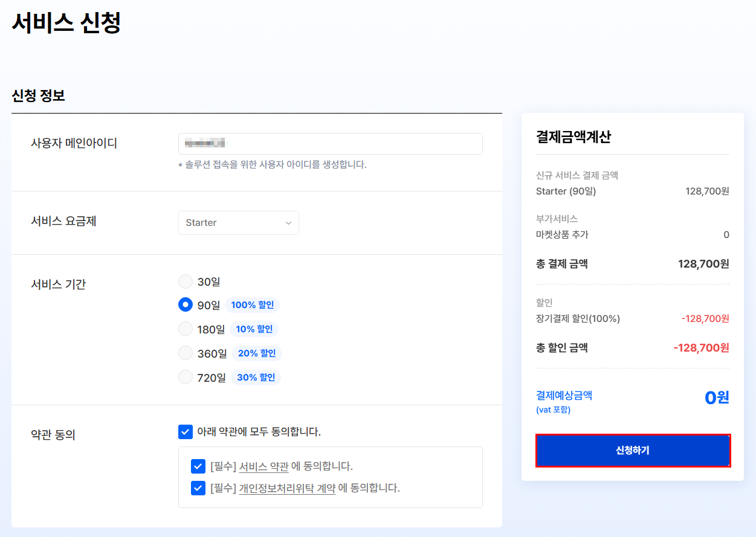
Task: Click the 20% 할인 badge
Action: click(257, 353)
